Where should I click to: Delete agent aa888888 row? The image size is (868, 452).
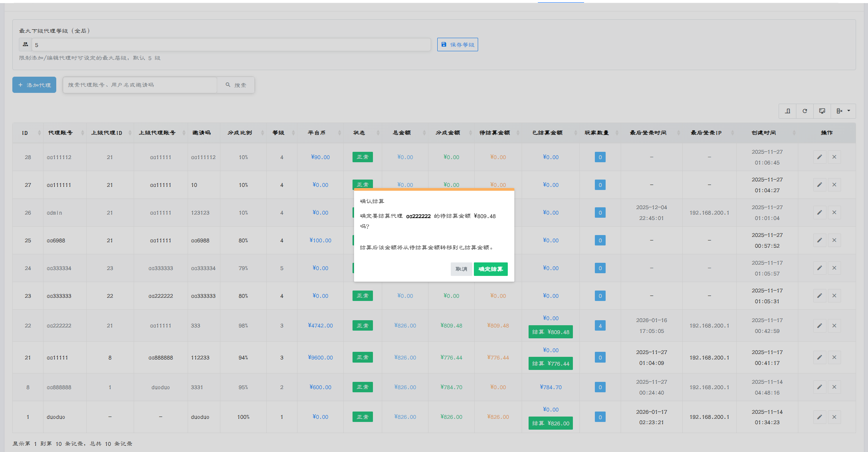tap(834, 387)
